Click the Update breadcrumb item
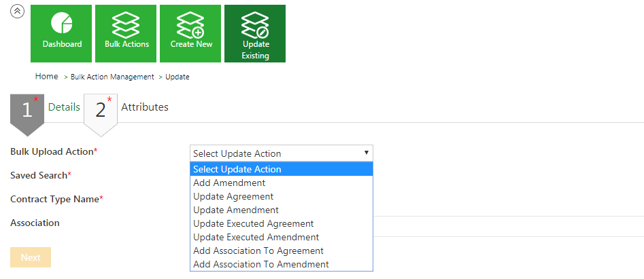This screenshot has width=644, height=279. [177, 77]
